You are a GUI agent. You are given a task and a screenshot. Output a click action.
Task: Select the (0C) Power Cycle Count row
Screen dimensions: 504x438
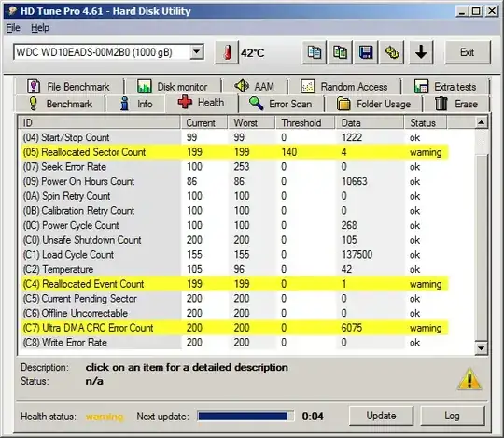coord(234,225)
